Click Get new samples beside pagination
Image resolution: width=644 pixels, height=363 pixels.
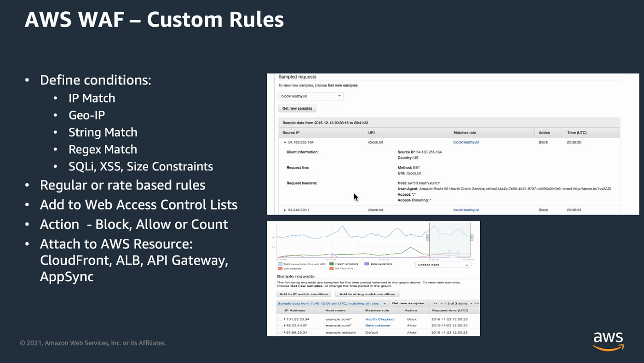(x=408, y=303)
